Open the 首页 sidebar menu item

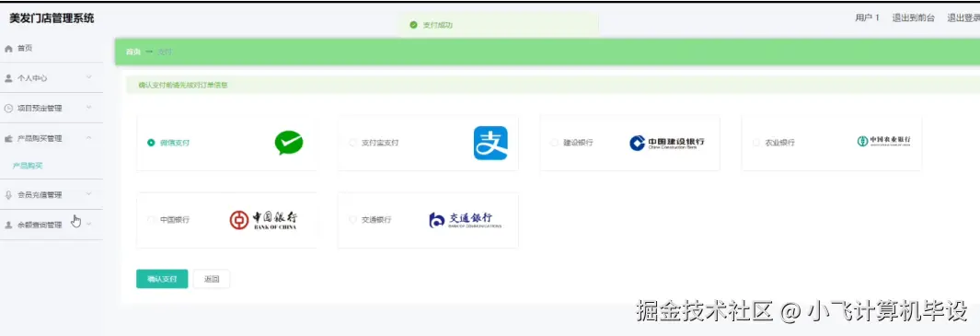point(52,48)
